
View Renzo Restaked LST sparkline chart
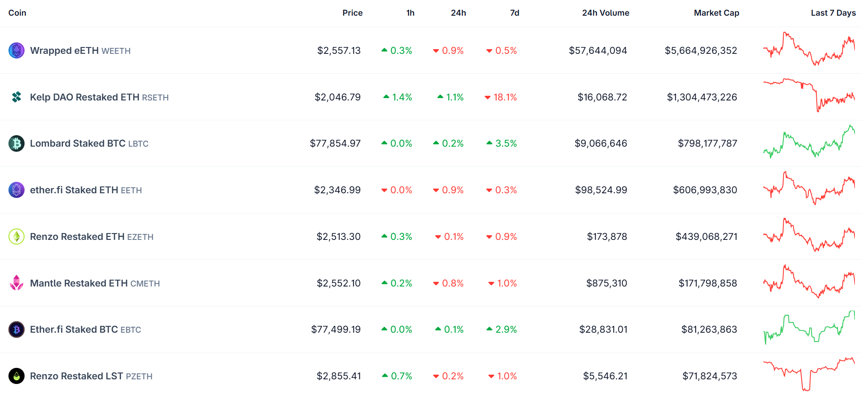809,374
